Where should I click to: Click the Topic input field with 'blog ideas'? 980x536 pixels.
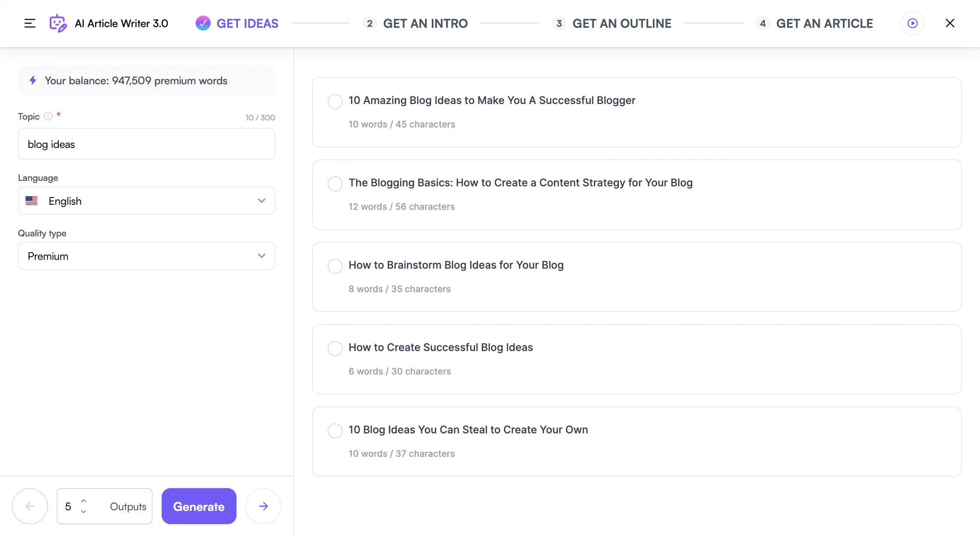coord(147,144)
